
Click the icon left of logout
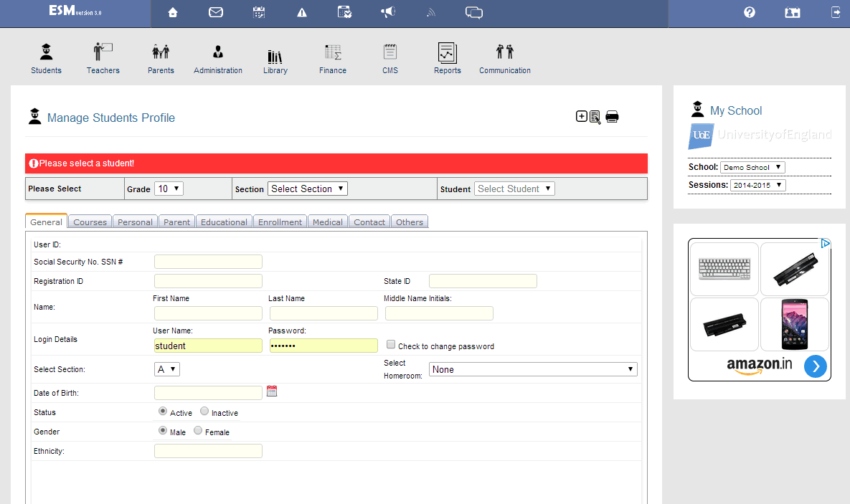(x=793, y=12)
